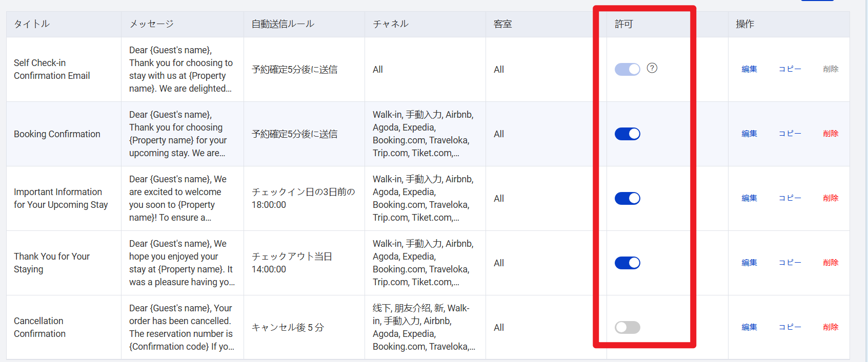This screenshot has height=362, width=868.
Task: Delete the Thank You for Your Staying template
Action: 831,263
